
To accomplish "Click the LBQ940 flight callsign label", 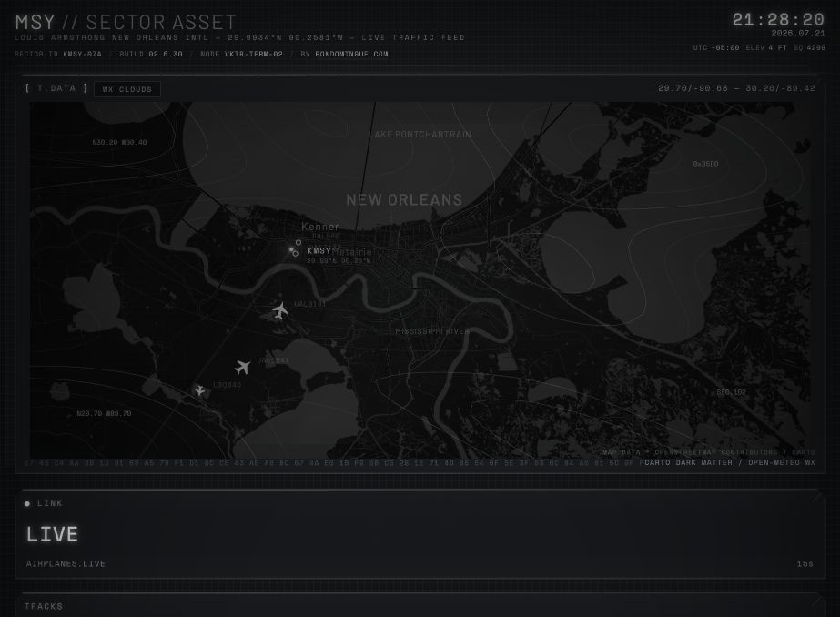I will (x=228, y=385).
